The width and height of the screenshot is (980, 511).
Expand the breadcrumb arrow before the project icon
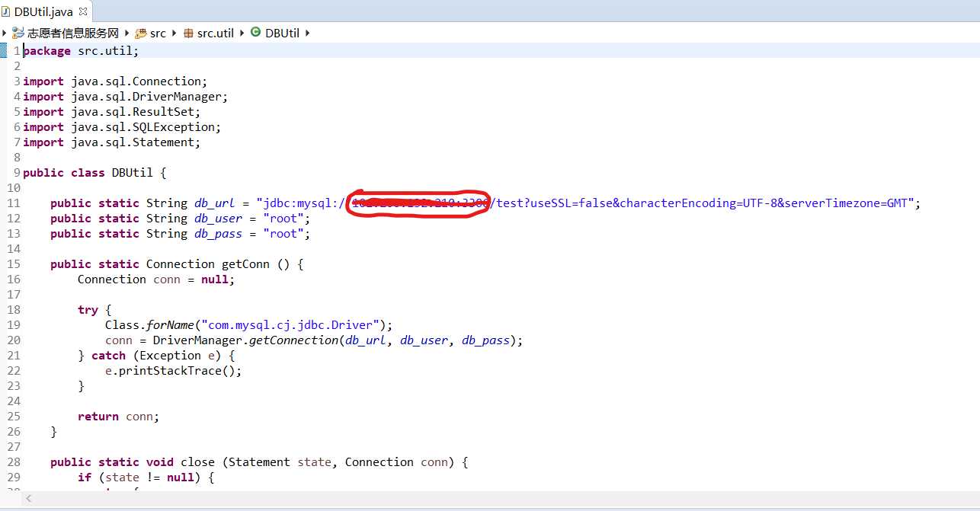pos(5,33)
